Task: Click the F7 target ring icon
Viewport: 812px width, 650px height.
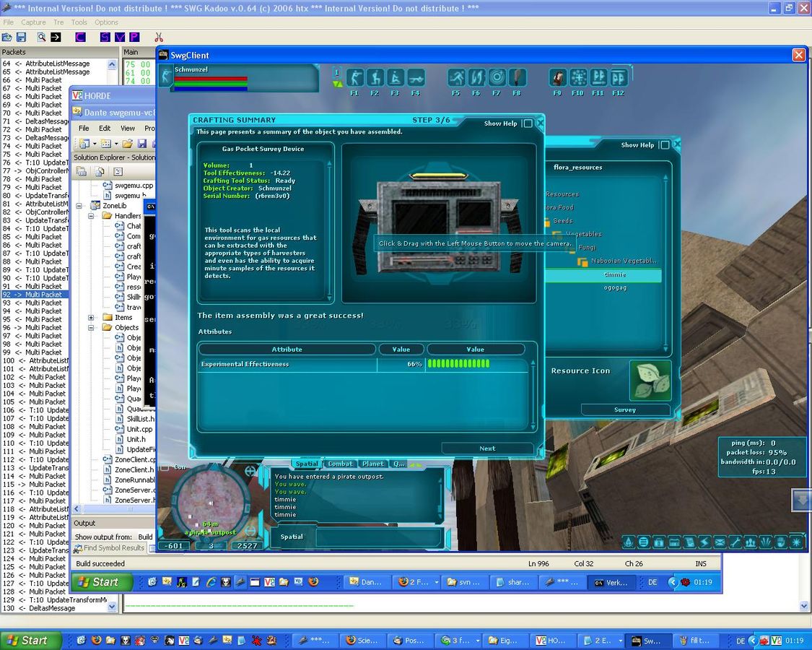Action: [x=497, y=78]
